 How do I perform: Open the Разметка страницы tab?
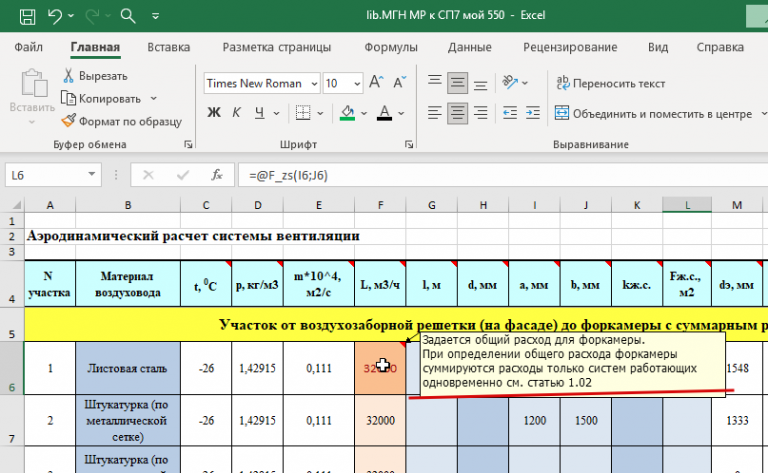coord(277,47)
